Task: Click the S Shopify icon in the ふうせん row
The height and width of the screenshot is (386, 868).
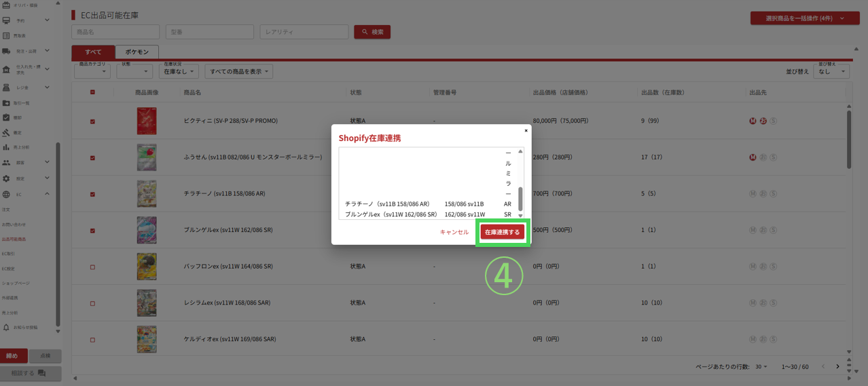Action: [x=773, y=157]
